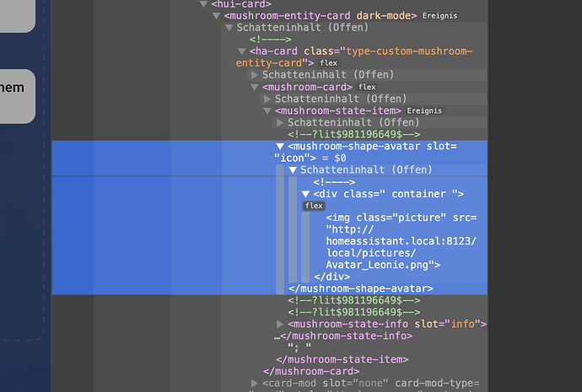Expand Schatteninhalt under mushroom-state-item

click(280, 123)
